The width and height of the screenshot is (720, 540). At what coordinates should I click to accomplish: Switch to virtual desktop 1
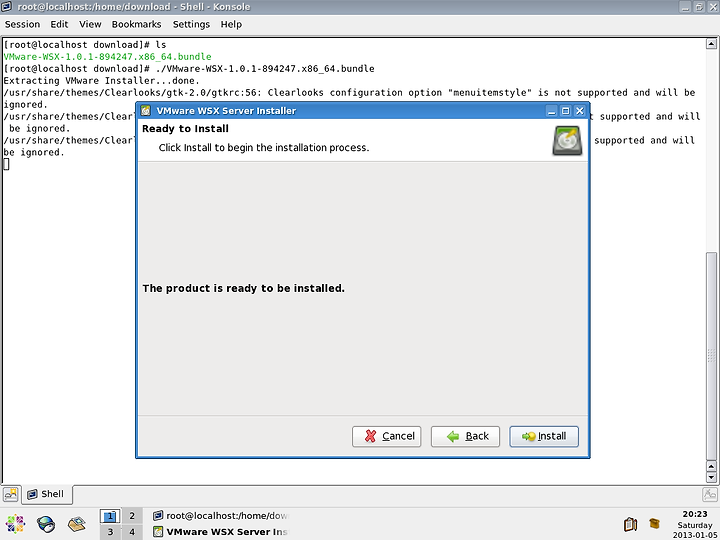[x=110, y=516]
